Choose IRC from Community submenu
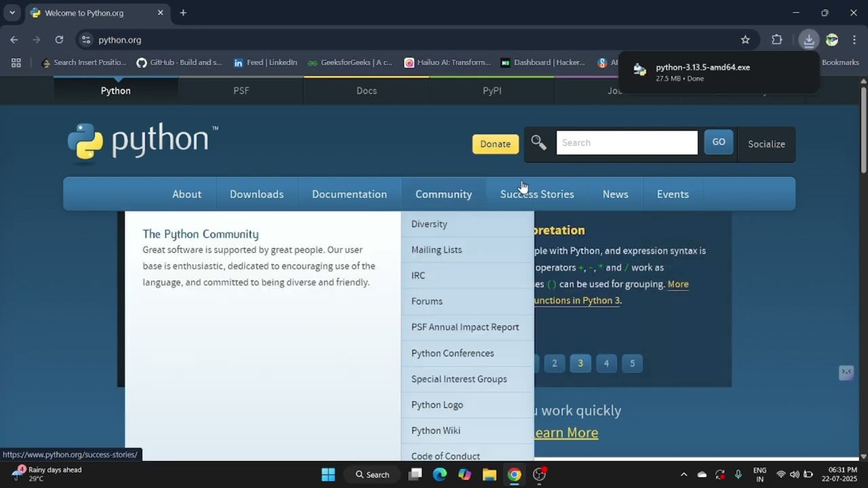The width and height of the screenshot is (868, 488). (x=467, y=276)
